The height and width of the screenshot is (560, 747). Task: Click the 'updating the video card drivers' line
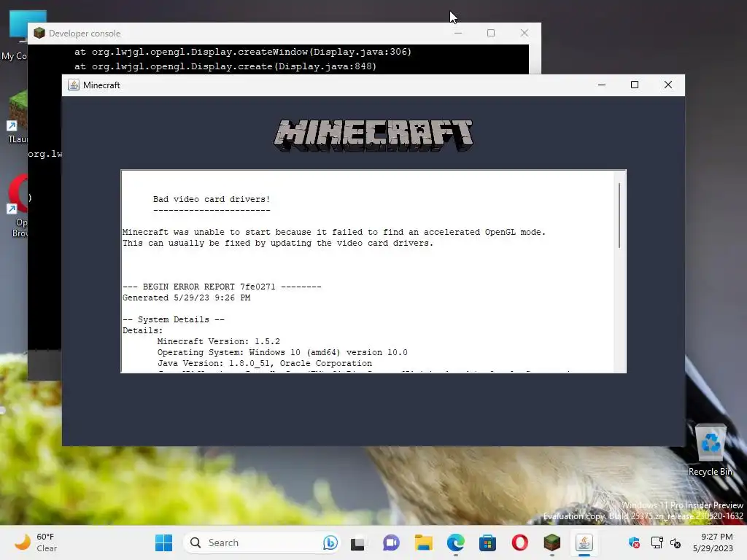tap(278, 243)
